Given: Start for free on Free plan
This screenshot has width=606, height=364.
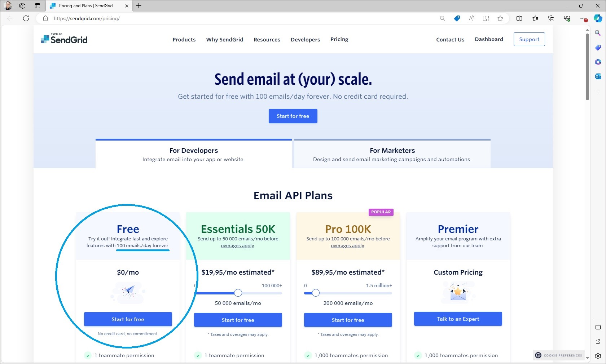Looking at the screenshot, I should [x=128, y=319].
